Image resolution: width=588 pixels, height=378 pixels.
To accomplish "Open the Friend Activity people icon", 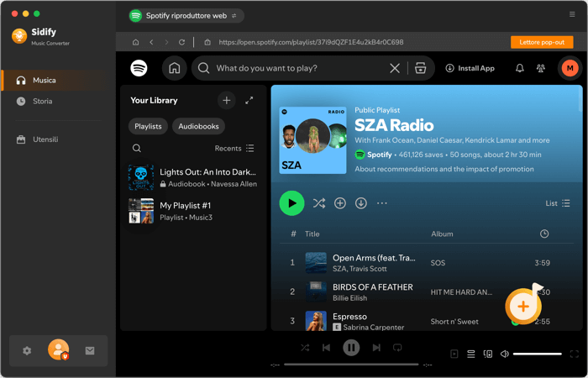I will [x=540, y=68].
